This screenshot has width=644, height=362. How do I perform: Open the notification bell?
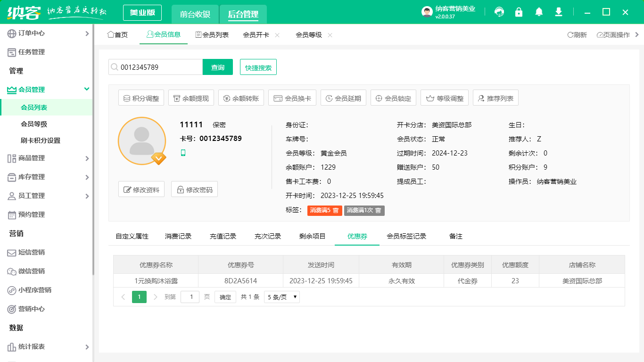coord(539,12)
